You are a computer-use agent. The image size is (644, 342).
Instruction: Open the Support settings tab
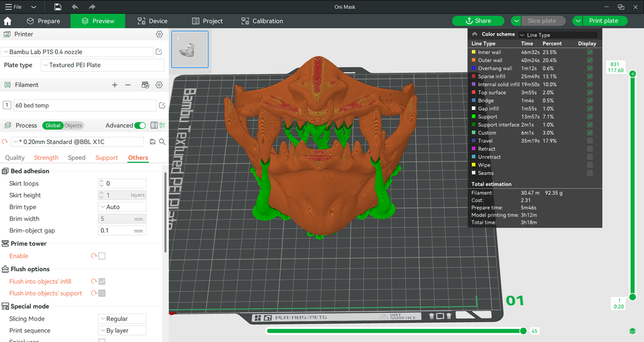[x=106, y=158]
